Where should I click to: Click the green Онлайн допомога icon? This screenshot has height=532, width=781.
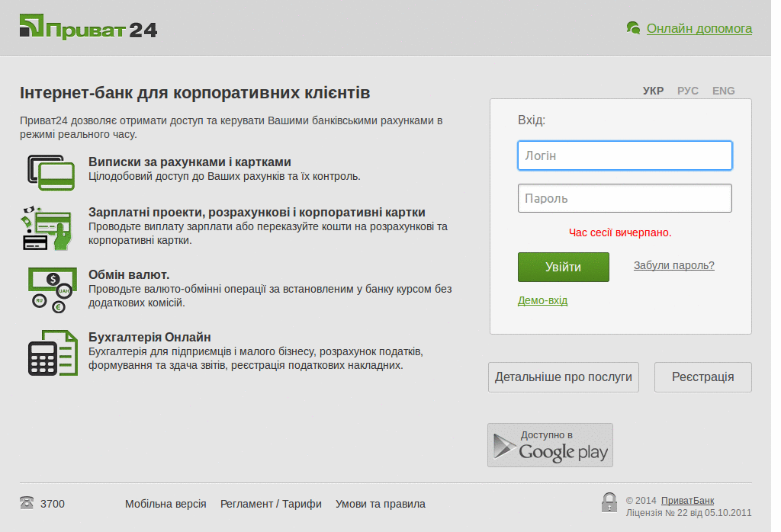click(633, 28)
